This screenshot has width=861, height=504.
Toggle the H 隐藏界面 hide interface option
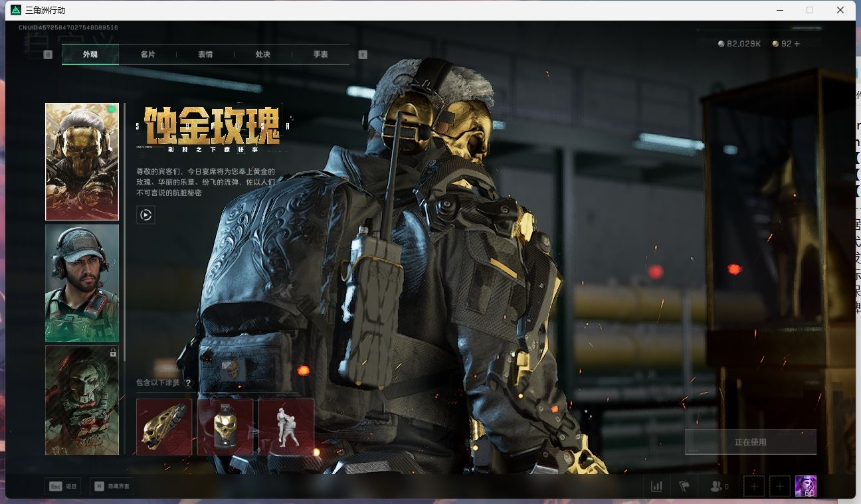tap(111, 486)
